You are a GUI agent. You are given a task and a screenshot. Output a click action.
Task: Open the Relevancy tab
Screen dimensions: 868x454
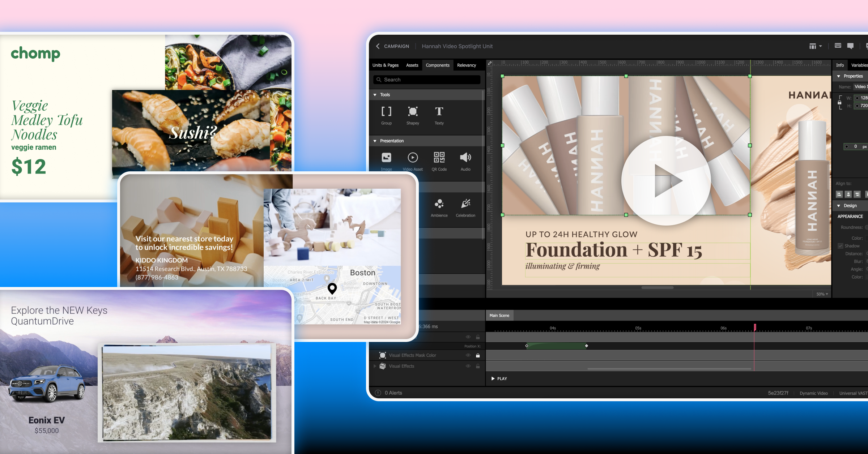[x=467, y=65]
